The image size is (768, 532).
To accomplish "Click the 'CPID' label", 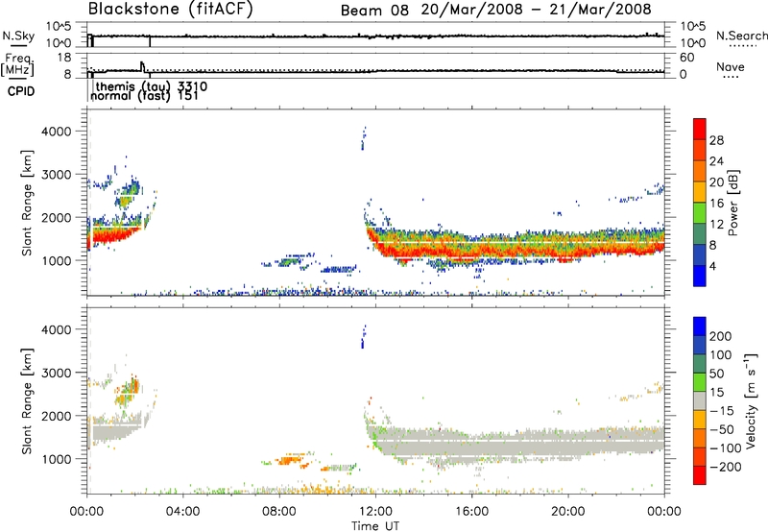I will click(x=21, y=91).
